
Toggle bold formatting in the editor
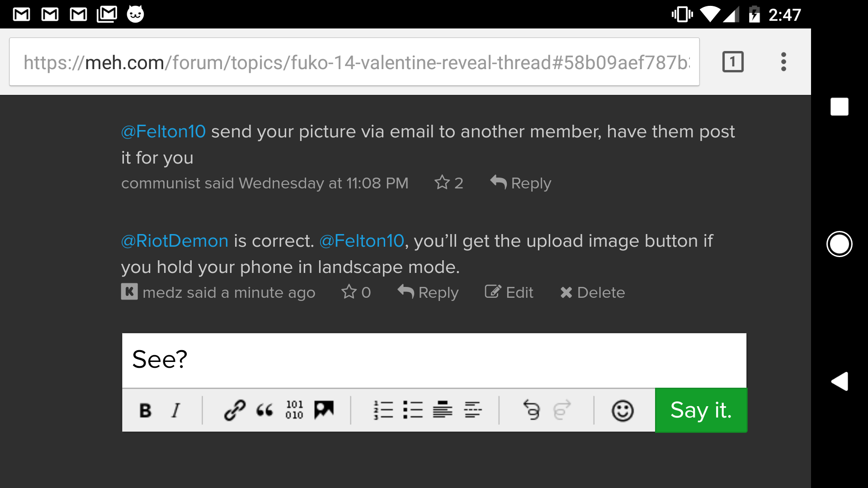click(x=145, y=410)
